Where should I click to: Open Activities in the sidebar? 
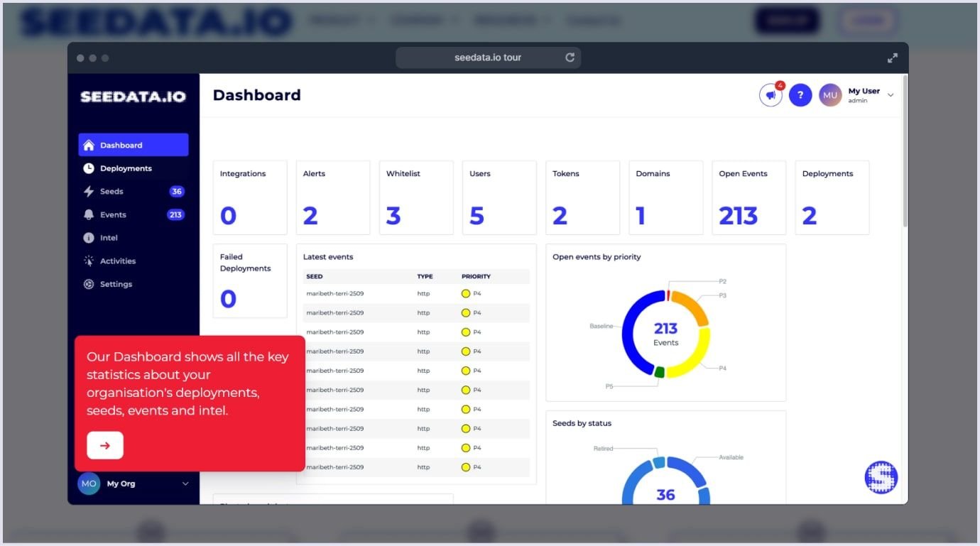coord(133,261)
